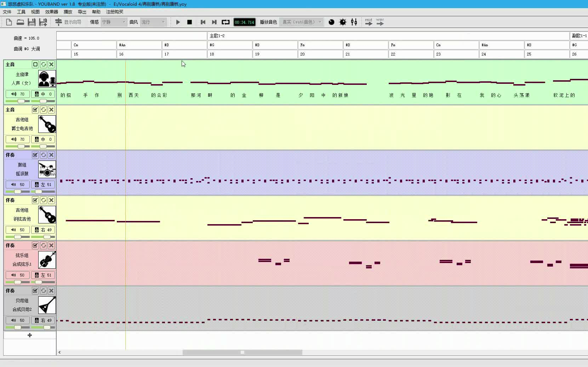Click the 合成贝司2 bass instrument icon

[47, 305]
